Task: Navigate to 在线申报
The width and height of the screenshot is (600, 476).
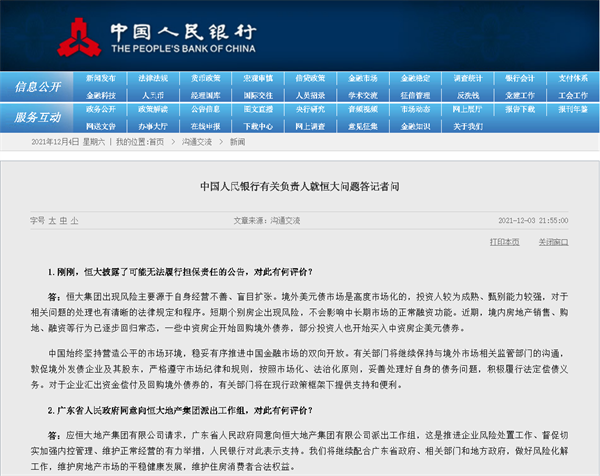Action: coord(205,126)
